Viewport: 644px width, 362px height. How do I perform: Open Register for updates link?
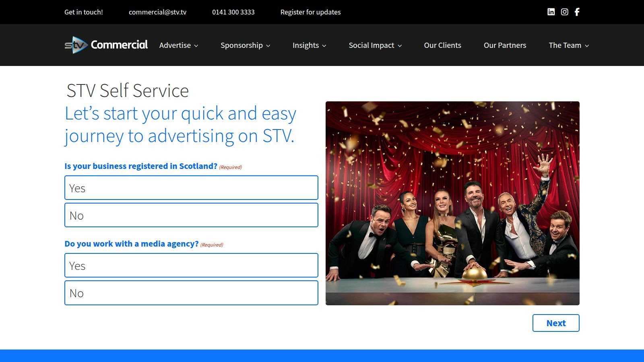coord(310,12)
